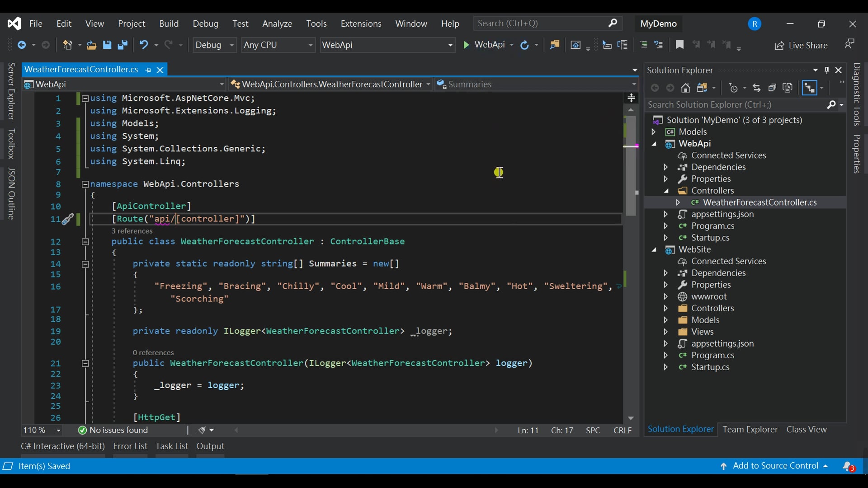Click Collapse All in Solution Explorer toolbar
The image size is (868, 488).
[x=772, y=88]
